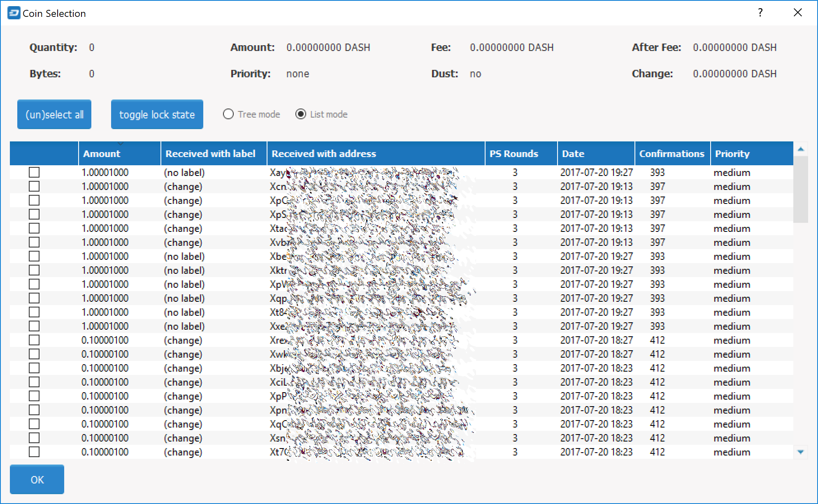Click the amount cell in Xxe row

(x=105, y=326)
